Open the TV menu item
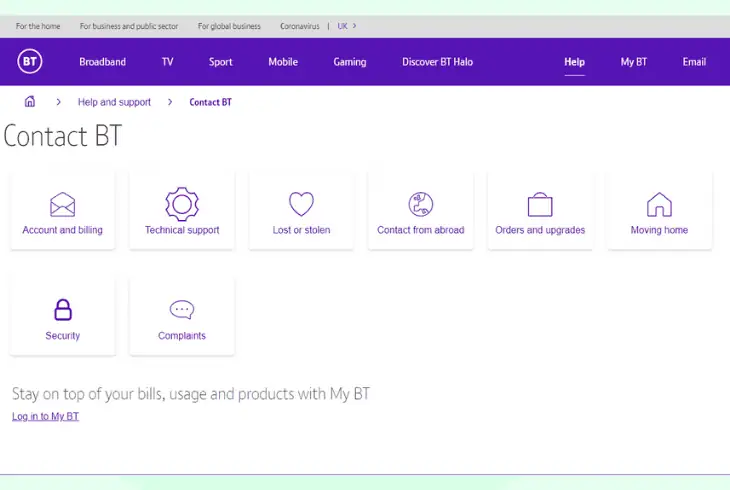Viewport: 730px width, 490px height. 168,62
